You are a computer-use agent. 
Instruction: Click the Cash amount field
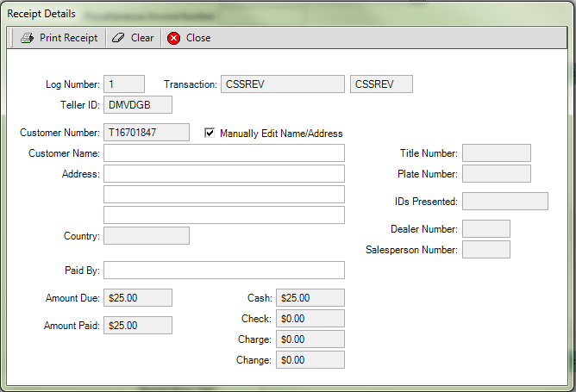pyautogui.click(x=310, y=298)
